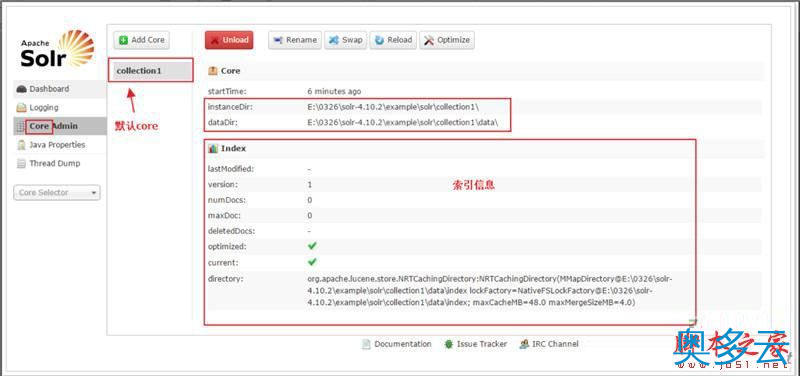Click the Index section chart icon
The height and width of the screenshot is (376, 800).
click(212, 148)
